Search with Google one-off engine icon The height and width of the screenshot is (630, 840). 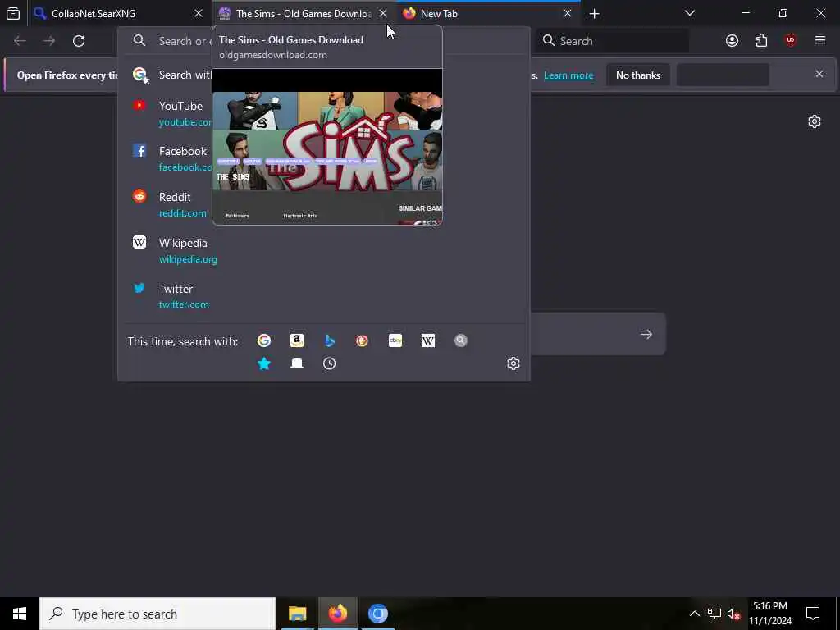[263, 340]
